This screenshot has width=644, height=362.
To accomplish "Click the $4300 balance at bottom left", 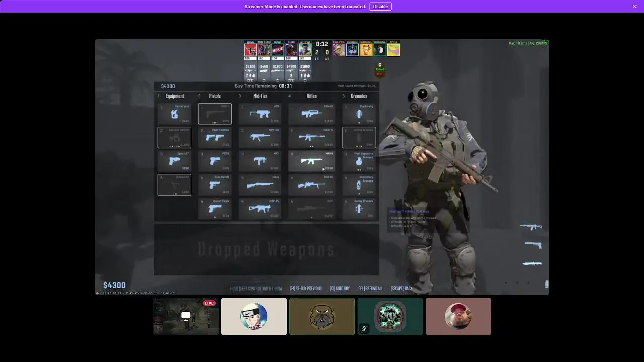I will click(x=114, y=285).
